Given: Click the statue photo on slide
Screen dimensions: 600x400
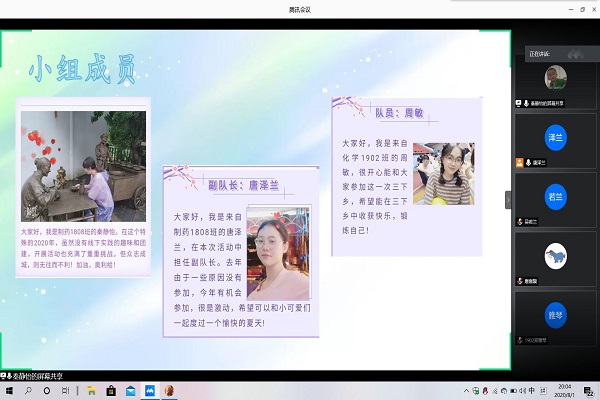Looking at the screenshot, I should tap(83, 167).
